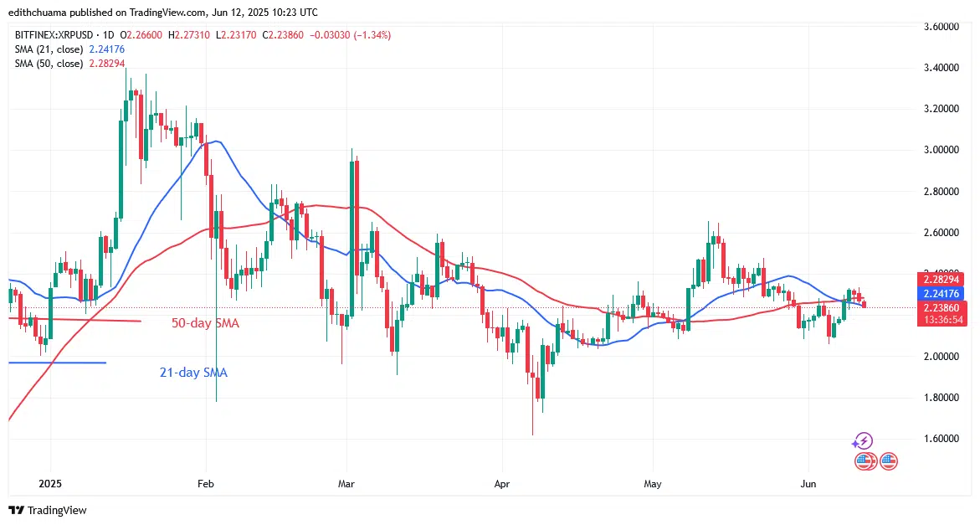Click the BITFINEX:XRPUSD symbol title
The height and width of the screenshot is (525, 980).
pyautogui.click(x=52, y=35)
